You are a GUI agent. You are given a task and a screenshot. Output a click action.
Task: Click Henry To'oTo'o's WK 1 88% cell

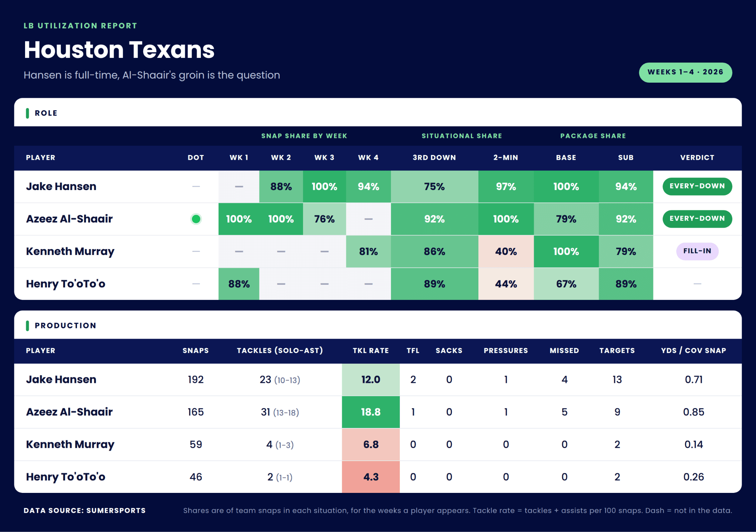(239, 284)
